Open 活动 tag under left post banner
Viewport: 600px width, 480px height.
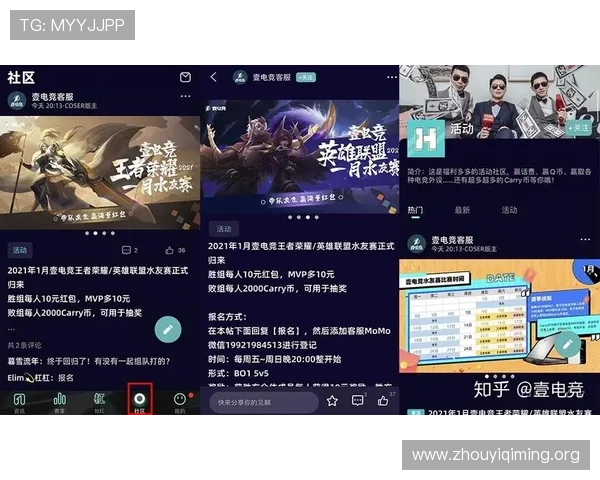[20, 250]
